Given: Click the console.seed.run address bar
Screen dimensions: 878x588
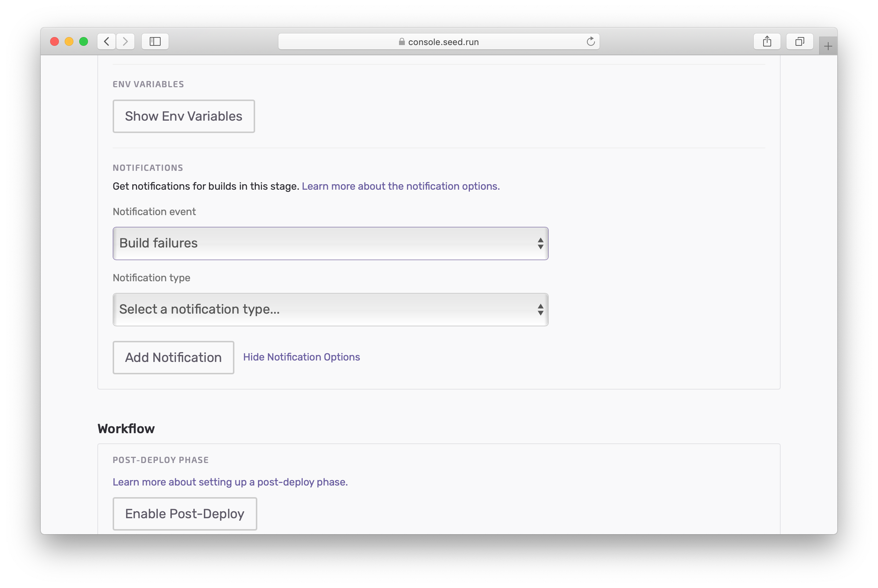Looking at the screenshot, I should click(440, 41).
